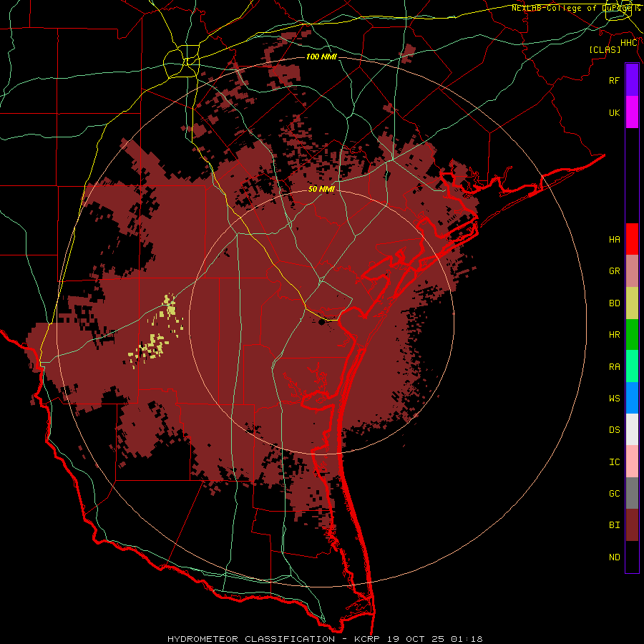Select the GC gray legend swatch
This screenshot has height=644, width=644.
(632, 493)
